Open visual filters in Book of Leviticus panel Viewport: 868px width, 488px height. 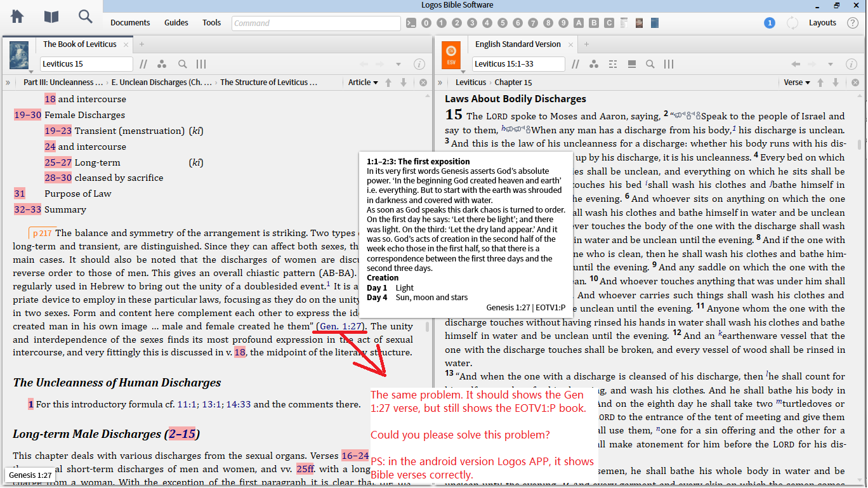tap(162, 64)
